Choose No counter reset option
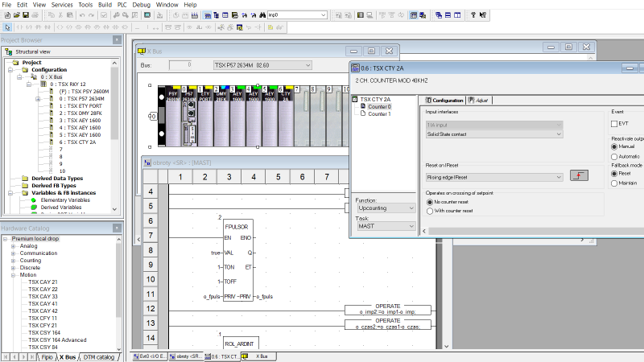This screenshot has width=644, height=362. tap(430, 202)
